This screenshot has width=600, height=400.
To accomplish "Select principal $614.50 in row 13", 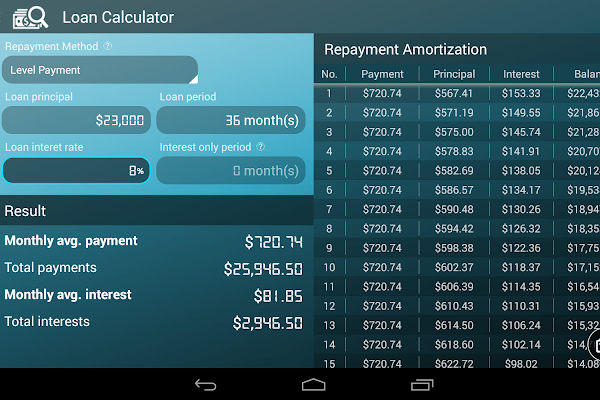I will click(454, 325).
